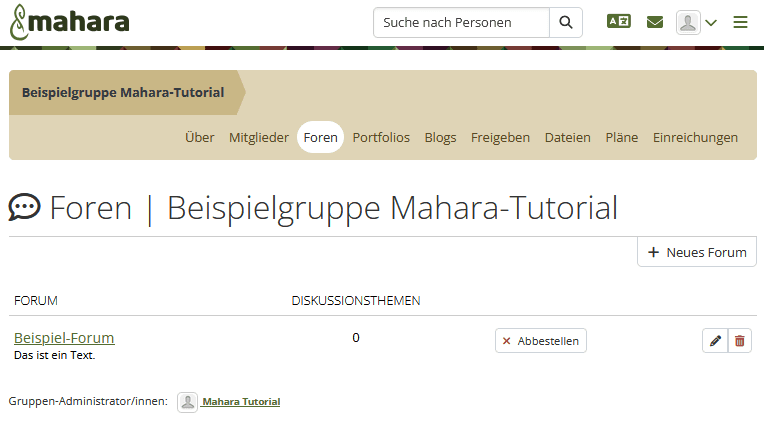Switch to the Mitglieder tab
This screenshot has width=764, height=426.
[x=259, y=137]
